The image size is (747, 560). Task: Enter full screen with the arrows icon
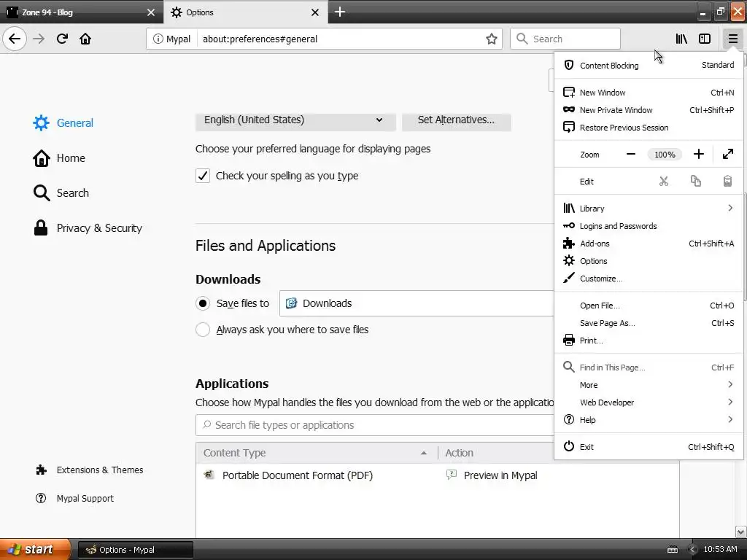[727, 155]
